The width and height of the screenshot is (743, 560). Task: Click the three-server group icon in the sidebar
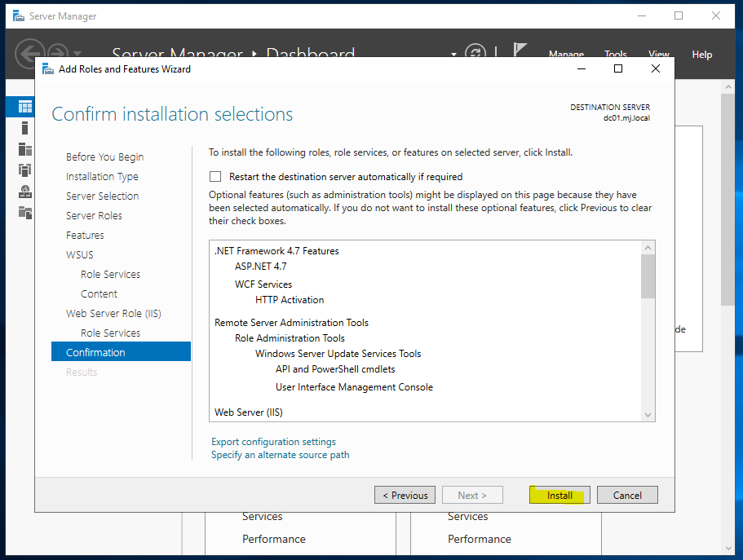[25, 170]
